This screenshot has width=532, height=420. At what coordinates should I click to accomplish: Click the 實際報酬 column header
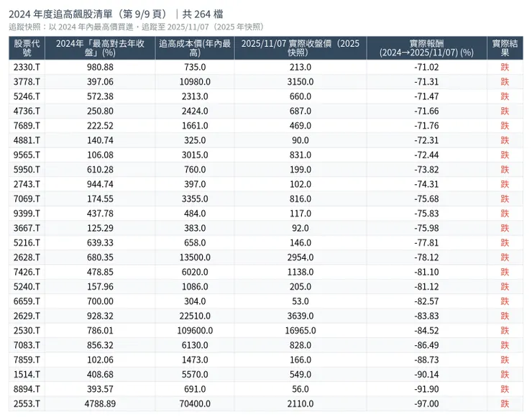(426, 47)
